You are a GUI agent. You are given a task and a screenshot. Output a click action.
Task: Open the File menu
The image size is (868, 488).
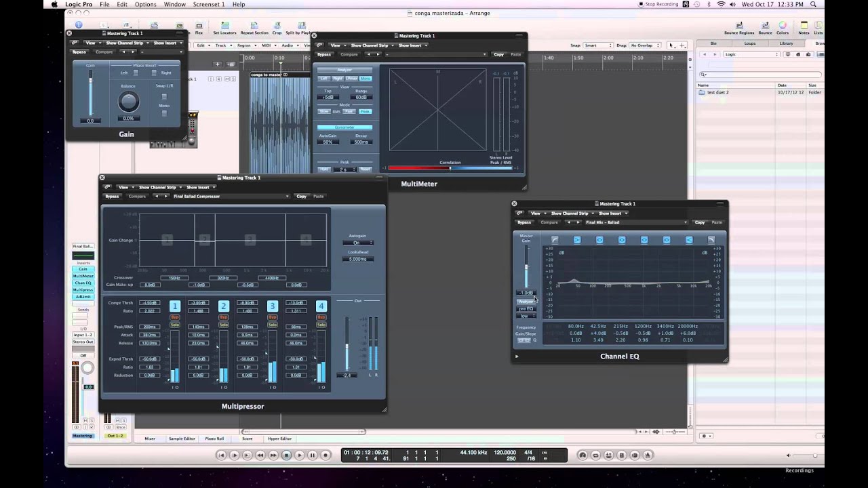104,4
